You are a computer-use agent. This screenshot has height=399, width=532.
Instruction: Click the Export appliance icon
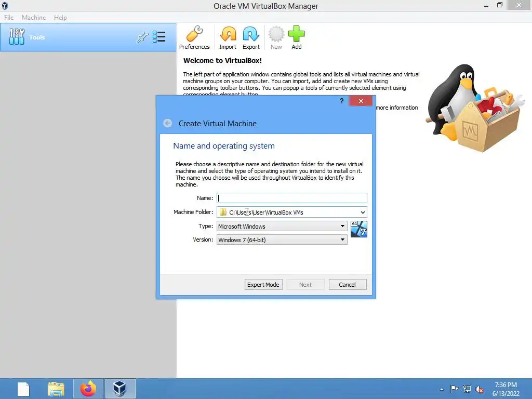(x=251, y=37)
